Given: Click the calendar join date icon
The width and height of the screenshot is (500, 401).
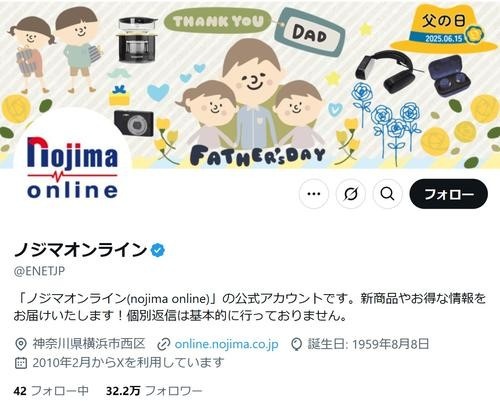Looking at the screenshot, I should pyautogui.click(x=21, y=363).
